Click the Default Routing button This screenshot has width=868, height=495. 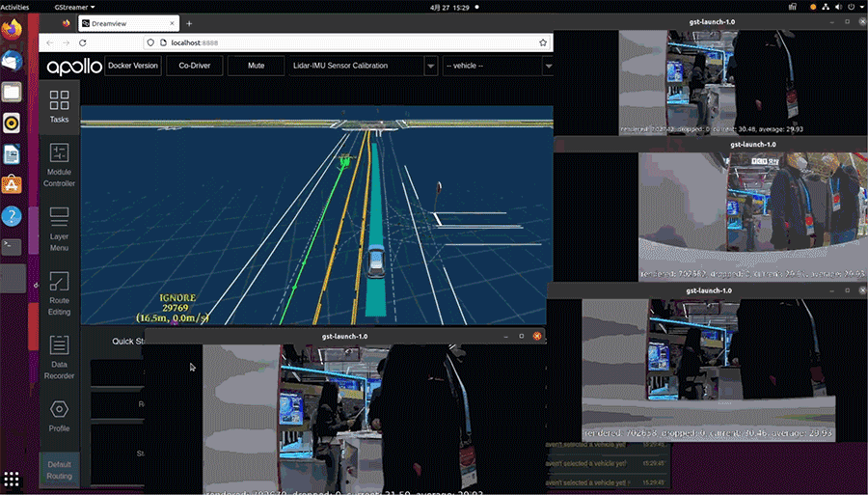(x=59, y=470)
